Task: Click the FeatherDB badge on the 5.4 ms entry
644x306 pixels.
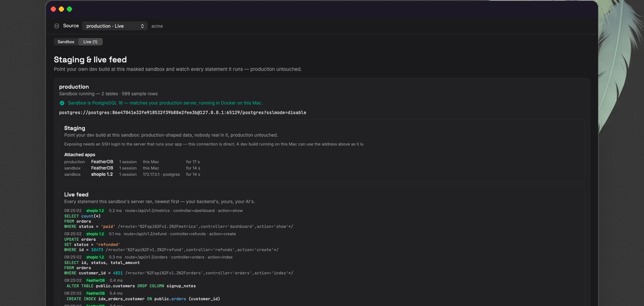Action: point(95,294)
